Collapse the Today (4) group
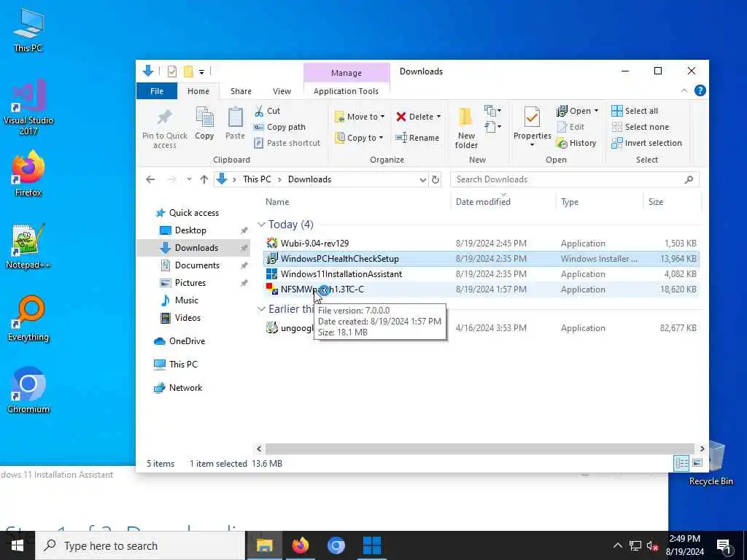The image size is (747, 560). pyautogui.click(x=261, y=225)
